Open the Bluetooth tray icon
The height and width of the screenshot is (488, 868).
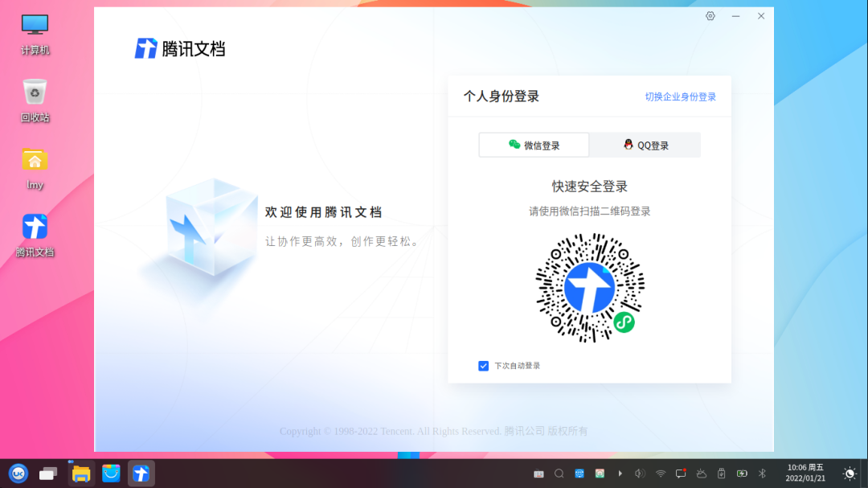(x=762, y=474)
